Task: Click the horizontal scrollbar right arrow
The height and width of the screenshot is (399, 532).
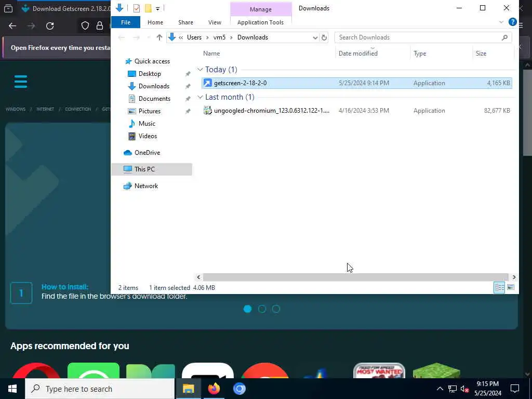Action: (514, 277)
